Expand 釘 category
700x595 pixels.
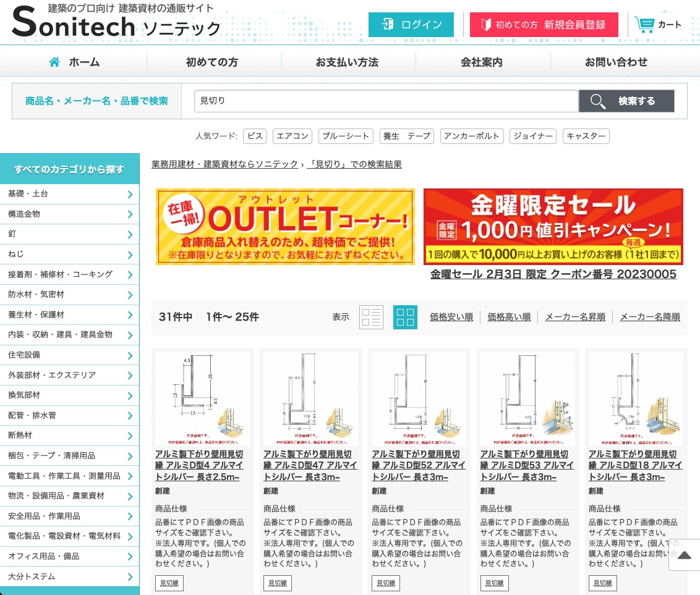tap(70, 234)
